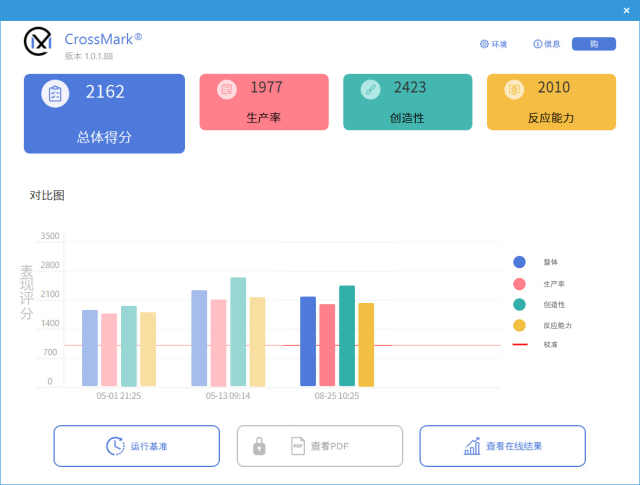This screenshot has height=485, width=640.
Task: Select the 05-13 09:14 teal creativity bar
Action: (238, 332)
